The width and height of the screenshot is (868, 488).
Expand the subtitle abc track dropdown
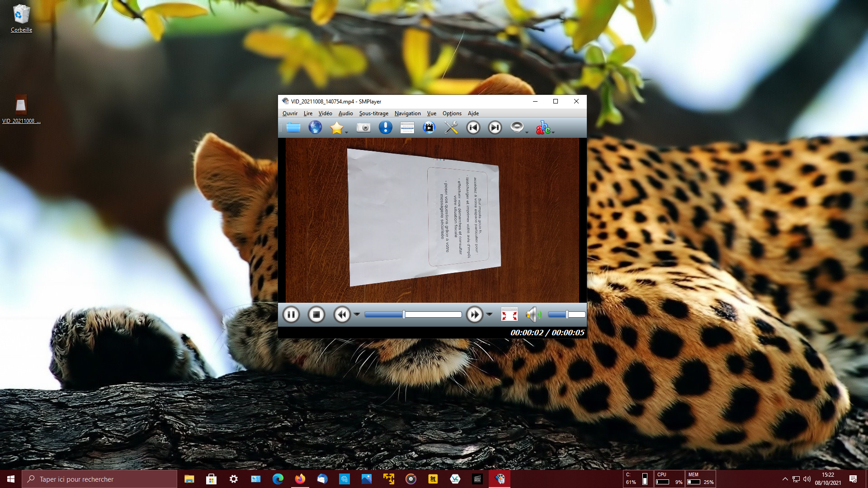(x=553, y=132)
